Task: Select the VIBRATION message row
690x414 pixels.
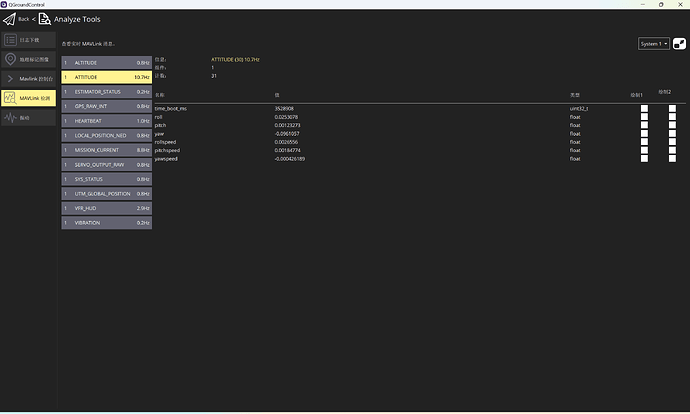Action: (106, 223)
